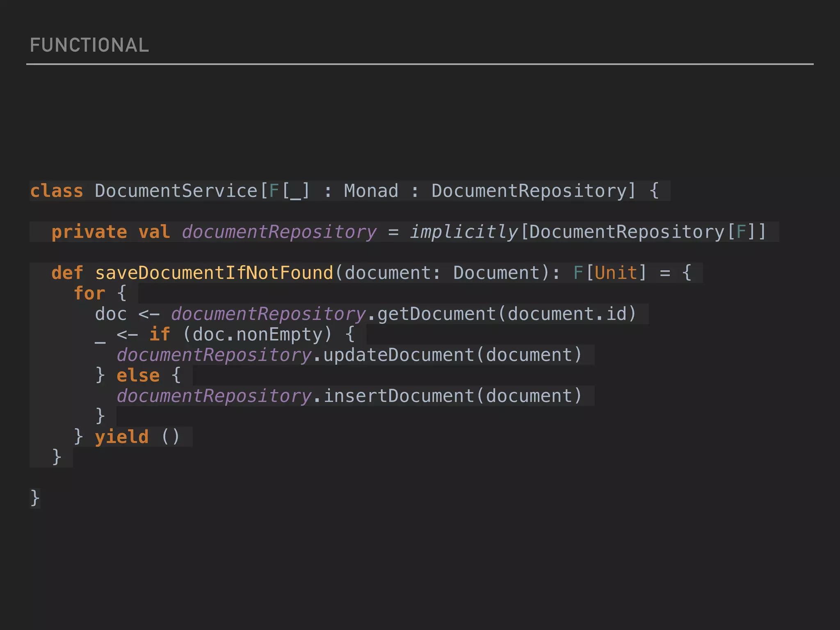Viewport: 840px width, 630px height.
Task: Click the 'else' keyword
Action: (x=138, y=376)
